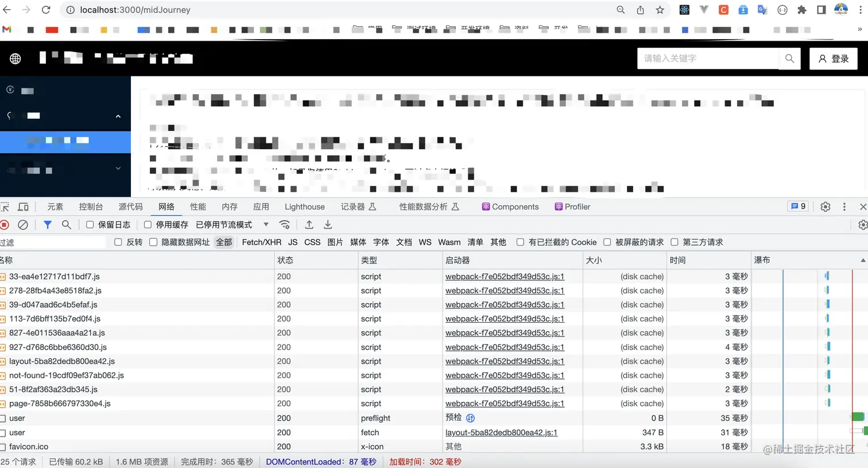Screen dimensions: 868x468
Task: Switch to the Lighthouse tab
Action: tap(305, 207)
